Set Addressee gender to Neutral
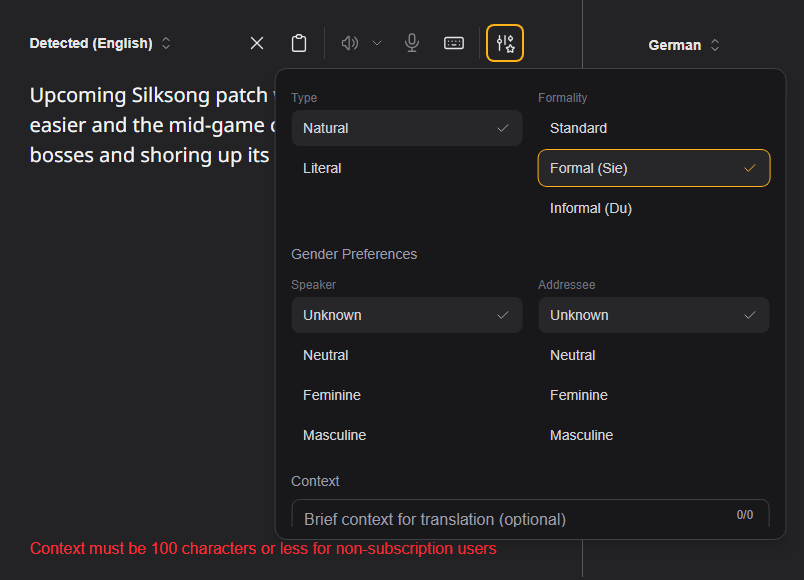Screen dimensions: 804x580 tap(653, 355)
